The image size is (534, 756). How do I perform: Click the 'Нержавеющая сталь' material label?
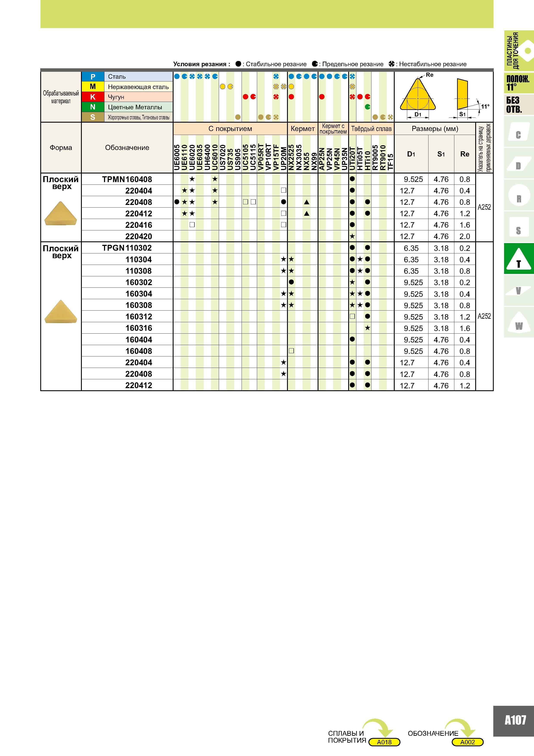138,87
